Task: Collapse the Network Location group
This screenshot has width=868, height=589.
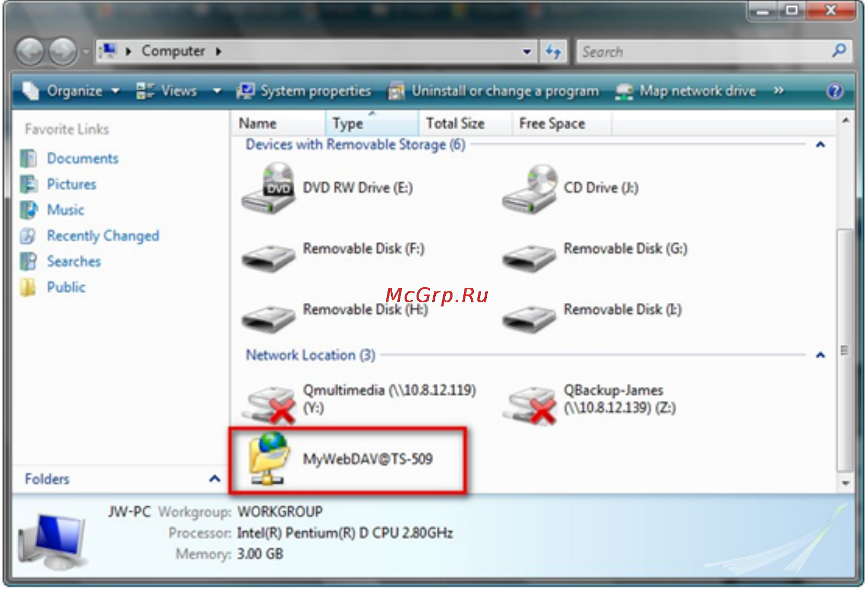Action: [x=820, y=355]
